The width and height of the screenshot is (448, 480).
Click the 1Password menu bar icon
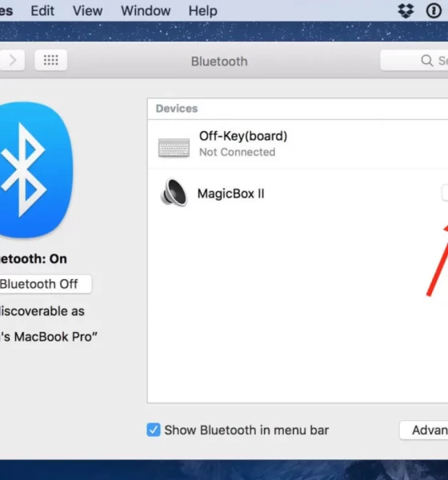(x=434, y=11)
